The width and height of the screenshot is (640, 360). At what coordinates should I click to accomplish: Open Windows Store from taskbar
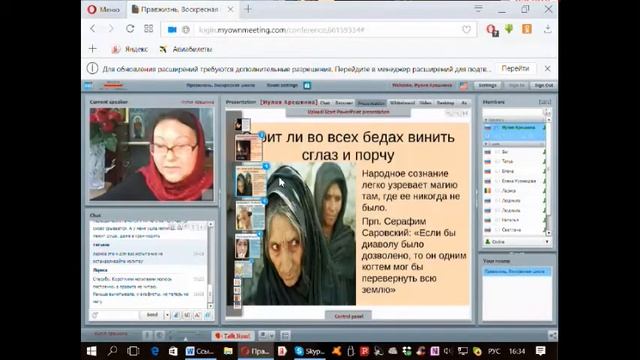(173, 351)
